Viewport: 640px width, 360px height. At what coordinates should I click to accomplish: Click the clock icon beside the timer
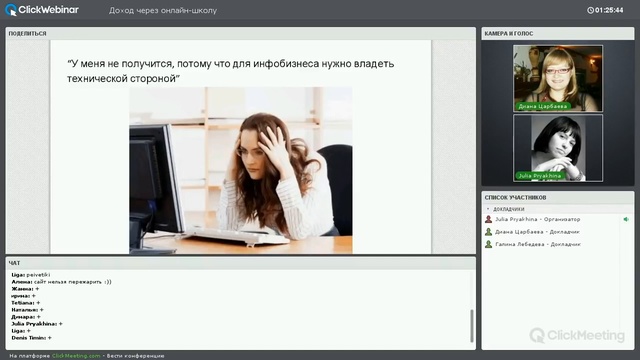pos(590,10)
